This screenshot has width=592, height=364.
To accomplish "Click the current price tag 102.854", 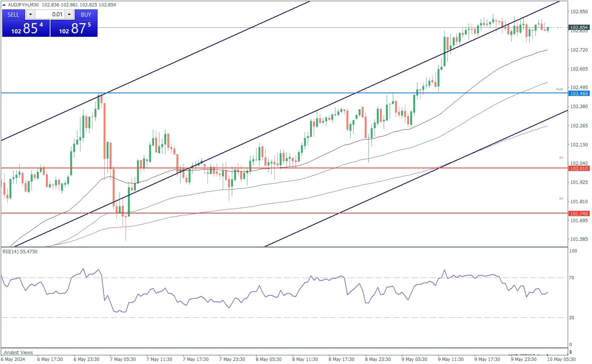I will coord(579,27).
